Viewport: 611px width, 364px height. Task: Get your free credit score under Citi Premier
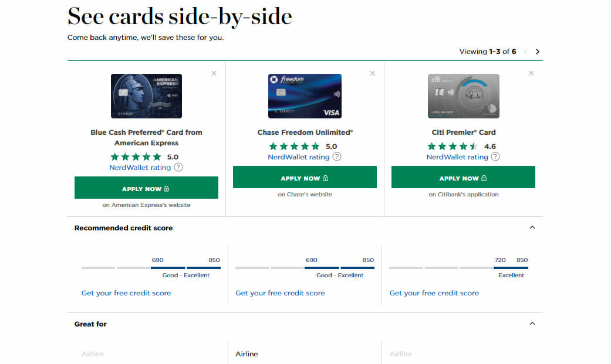click(434, 292)
